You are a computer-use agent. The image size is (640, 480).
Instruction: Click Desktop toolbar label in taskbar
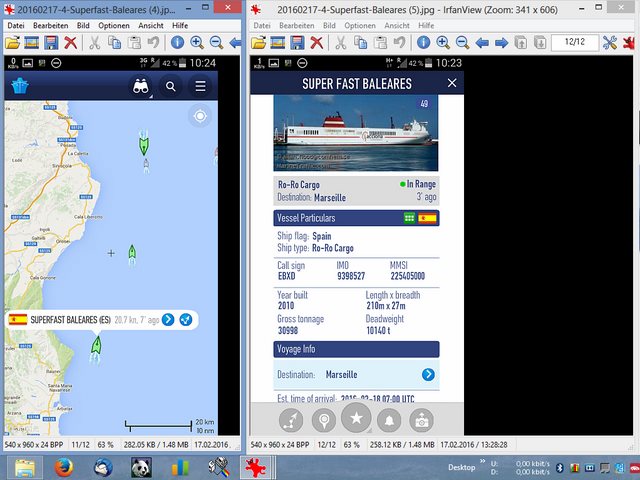click(x=462, y=467)
